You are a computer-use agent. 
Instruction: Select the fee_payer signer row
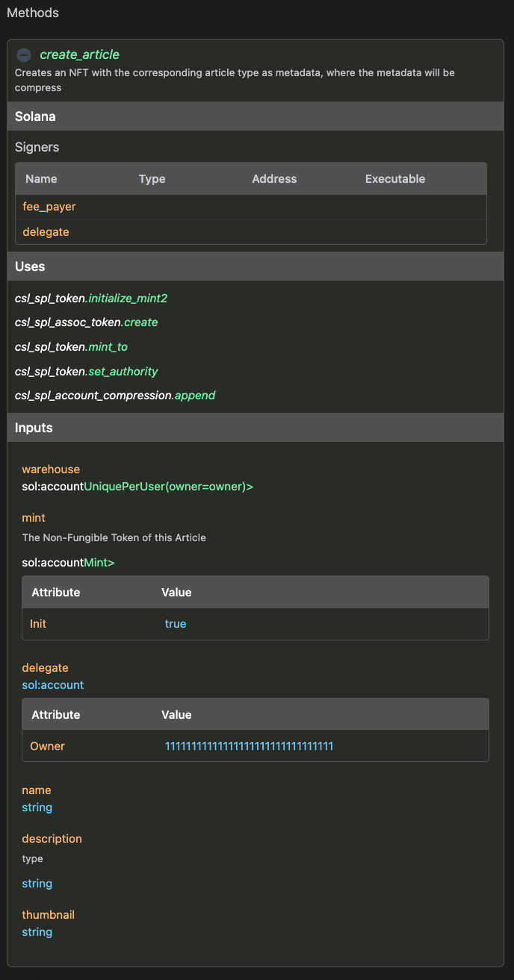[49, 206]
